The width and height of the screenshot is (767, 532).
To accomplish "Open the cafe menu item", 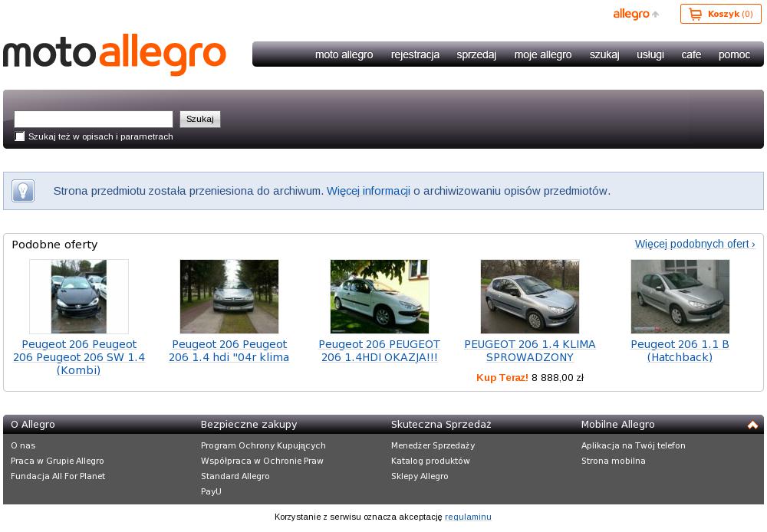I will (x=691, y=54).
